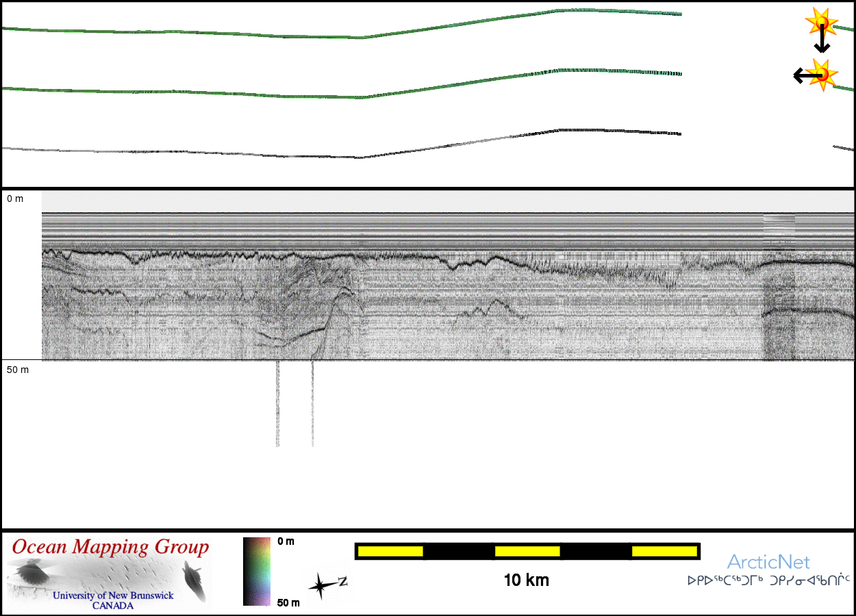This screenshot has width=856, height=616.
Task: Click the leftmost yellow scale bar segment
Action: 390,551
